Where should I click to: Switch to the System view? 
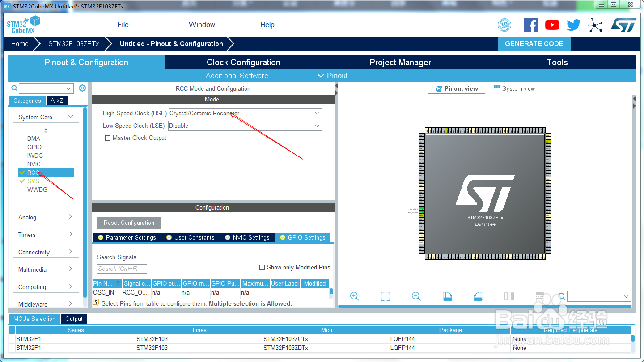514,88
